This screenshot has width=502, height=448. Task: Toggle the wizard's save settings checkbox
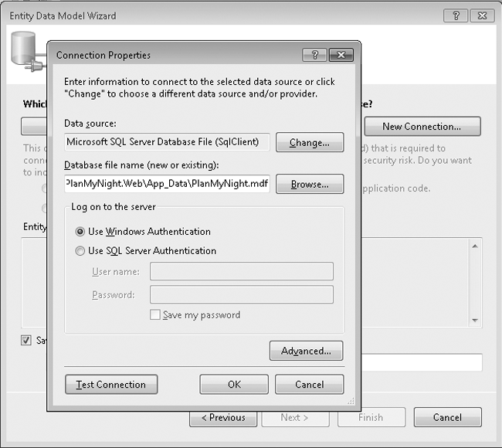[26, 340]
